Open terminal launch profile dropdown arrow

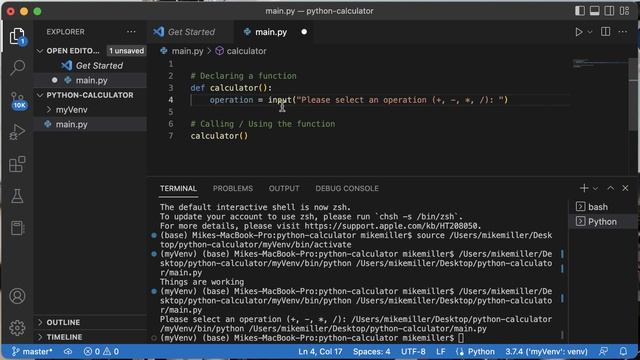click(x=596, y=188)
